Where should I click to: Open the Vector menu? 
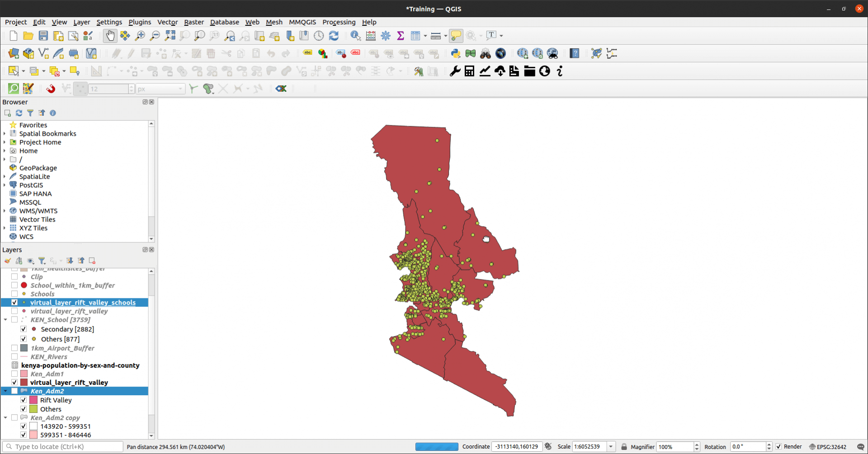tap(167, 22)
